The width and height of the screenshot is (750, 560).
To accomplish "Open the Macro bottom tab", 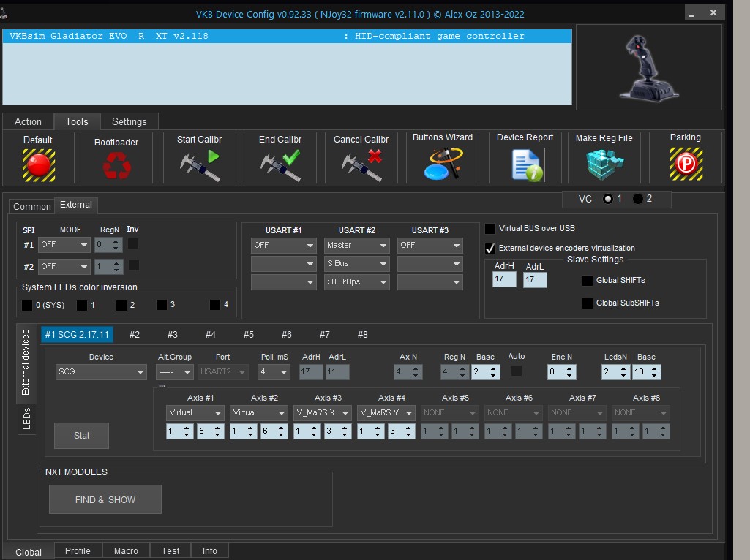I will (x=126, y=551).
